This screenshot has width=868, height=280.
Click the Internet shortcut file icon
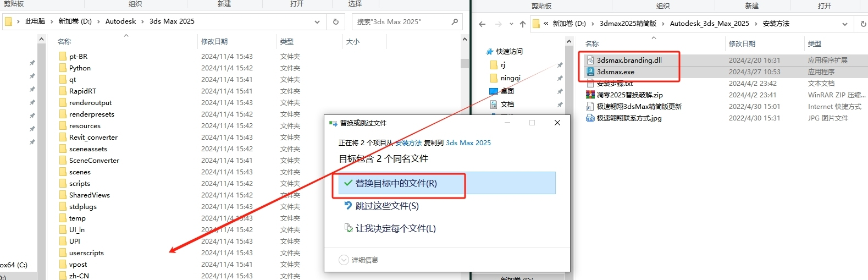[590, 107]
